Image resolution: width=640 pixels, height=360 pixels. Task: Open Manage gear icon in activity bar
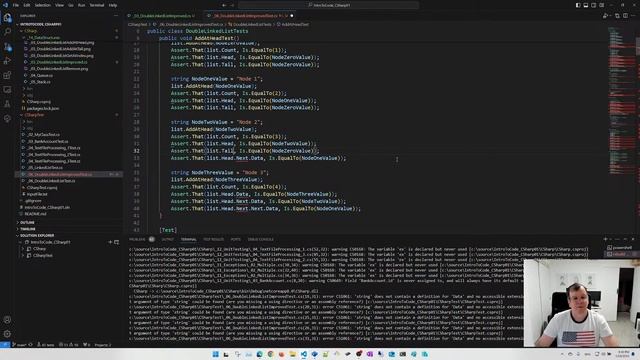(7, 334)
